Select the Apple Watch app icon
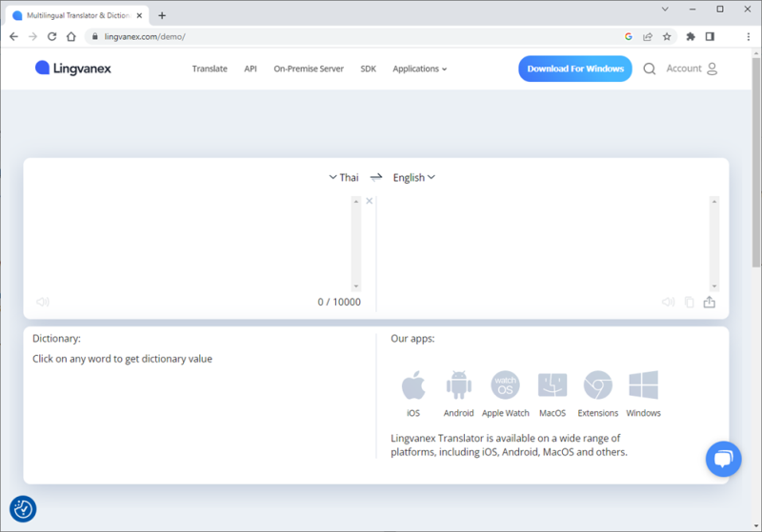This screenshot has width=762, height=532. click(x=505, y=386)
